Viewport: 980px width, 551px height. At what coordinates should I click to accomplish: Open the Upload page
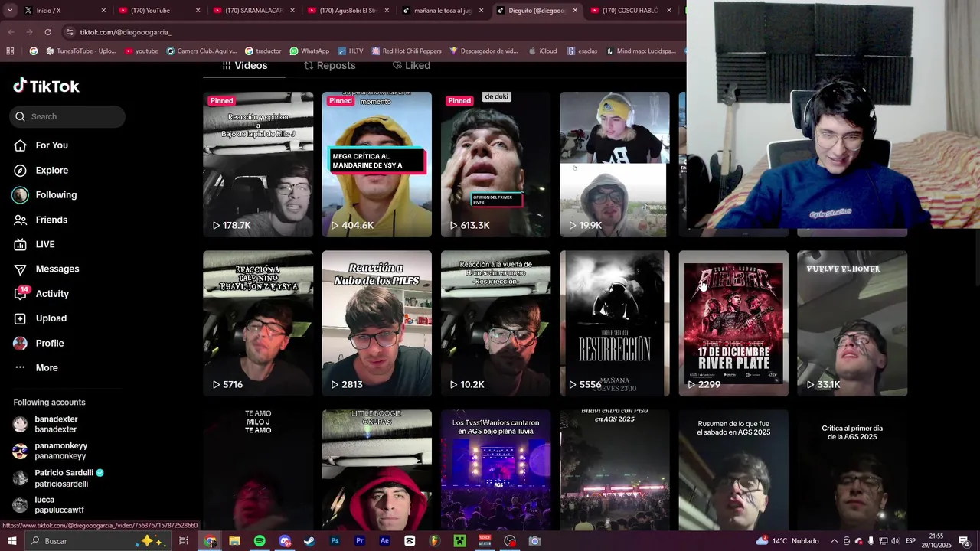[51, 318]
